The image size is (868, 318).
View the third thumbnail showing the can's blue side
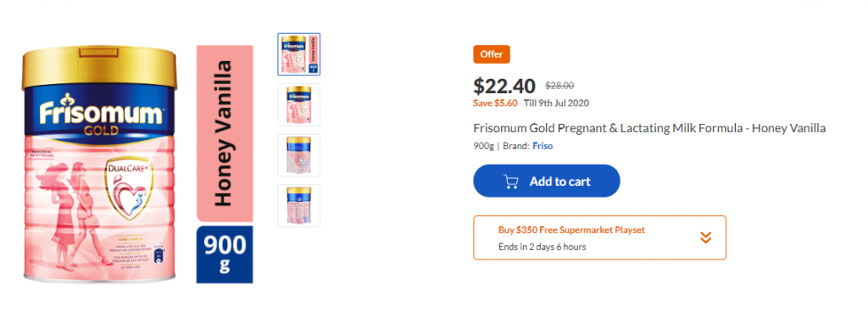click(299, 155)
